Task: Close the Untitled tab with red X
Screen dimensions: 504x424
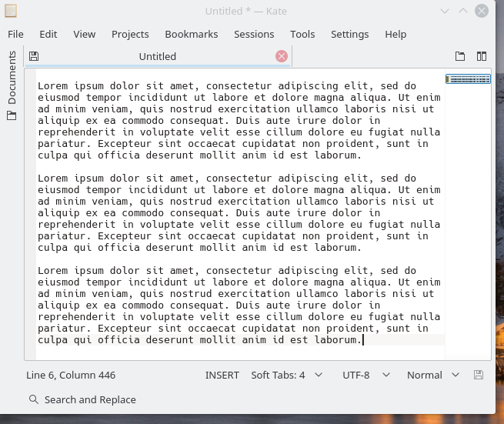Action: click(x=282, y=56)
